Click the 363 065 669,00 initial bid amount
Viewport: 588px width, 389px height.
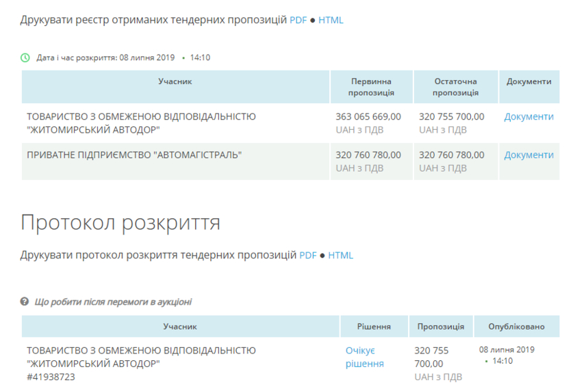pyautogui.click(x=368, y=117)
